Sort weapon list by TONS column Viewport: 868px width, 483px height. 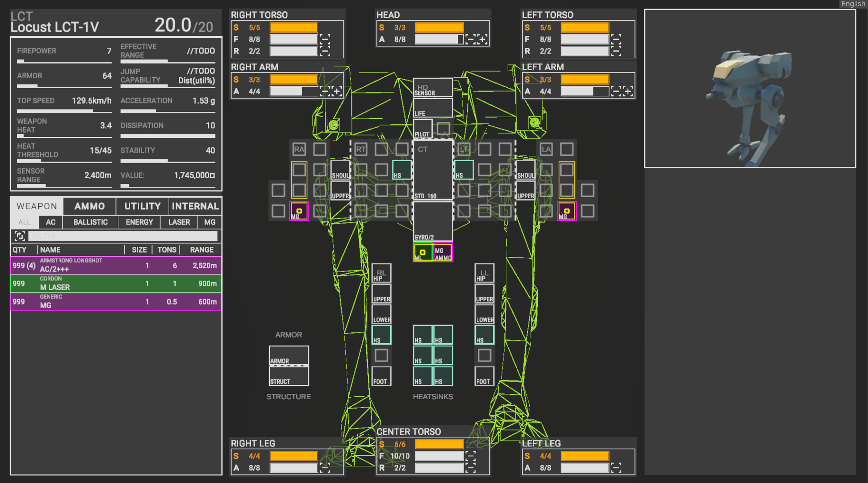167,250
